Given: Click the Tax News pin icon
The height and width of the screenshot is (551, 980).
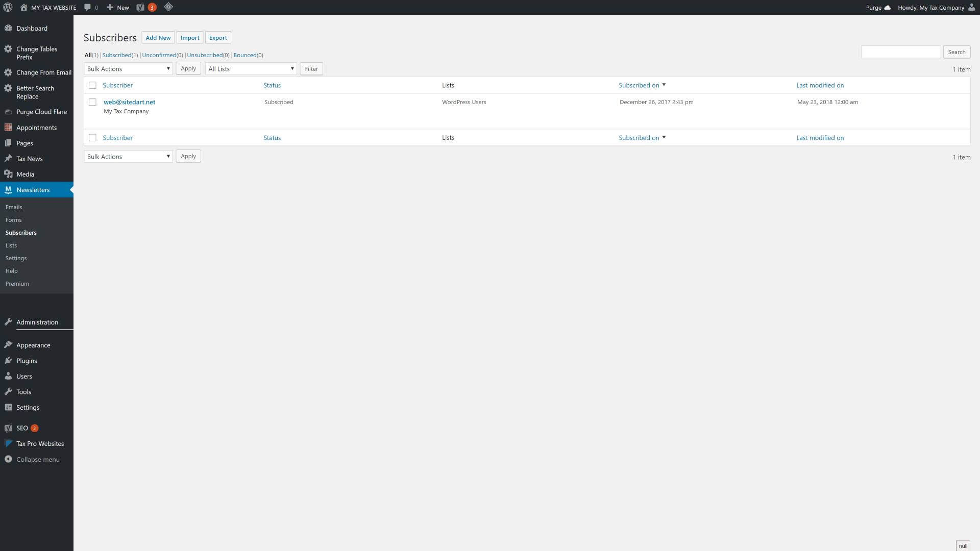Looking at the screenshot, I should coord(8,159).
